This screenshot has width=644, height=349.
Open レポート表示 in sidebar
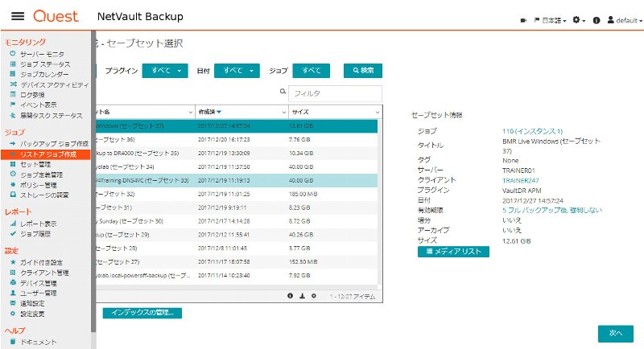[39, 224]
